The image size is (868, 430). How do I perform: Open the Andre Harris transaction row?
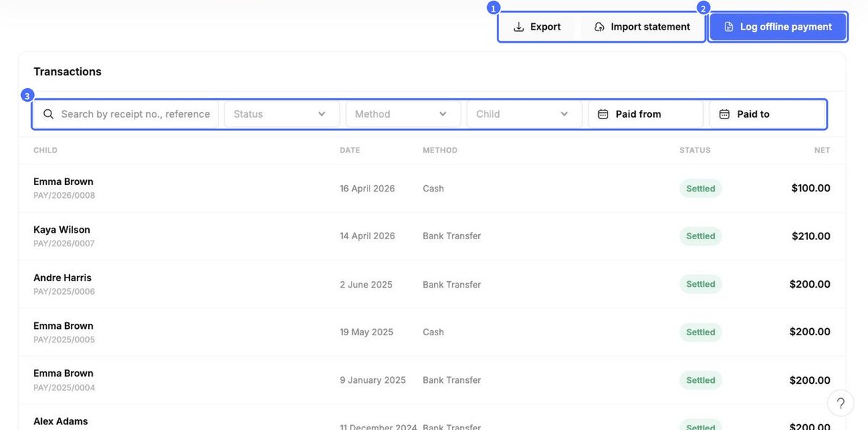click(x=432, y=285)
